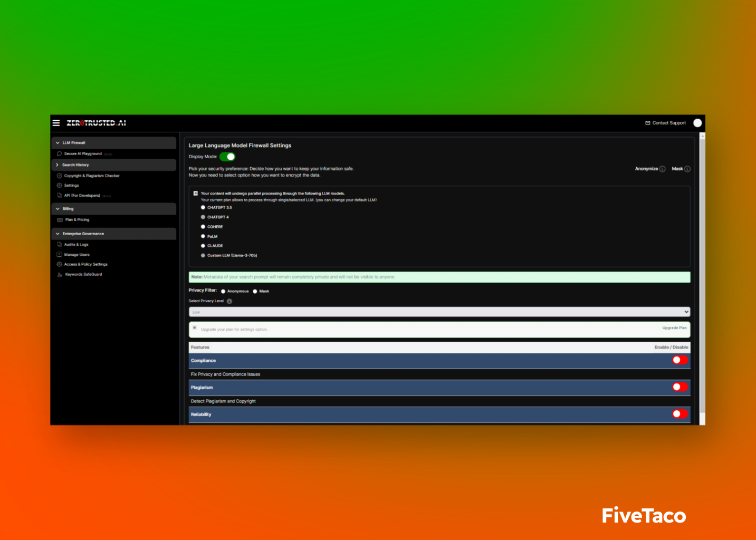The image size is (756, 540).
Task: Click the Upgrade Plan link
Action: (x=674, y=328)
